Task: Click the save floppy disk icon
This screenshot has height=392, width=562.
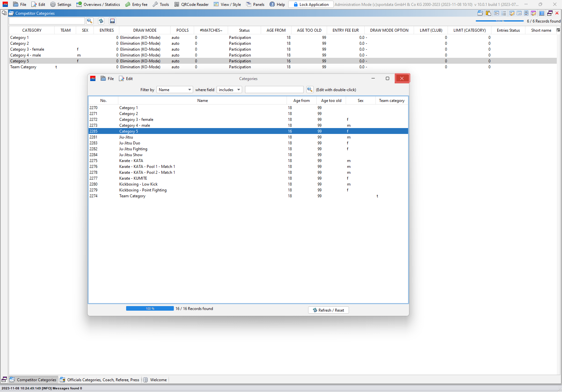Action: click(x=112, y=21)
